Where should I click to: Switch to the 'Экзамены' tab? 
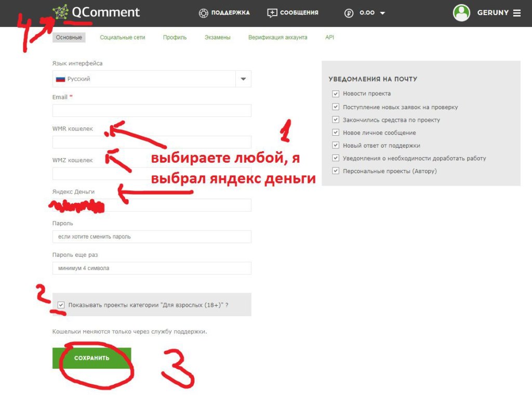(x=217, y=37)
